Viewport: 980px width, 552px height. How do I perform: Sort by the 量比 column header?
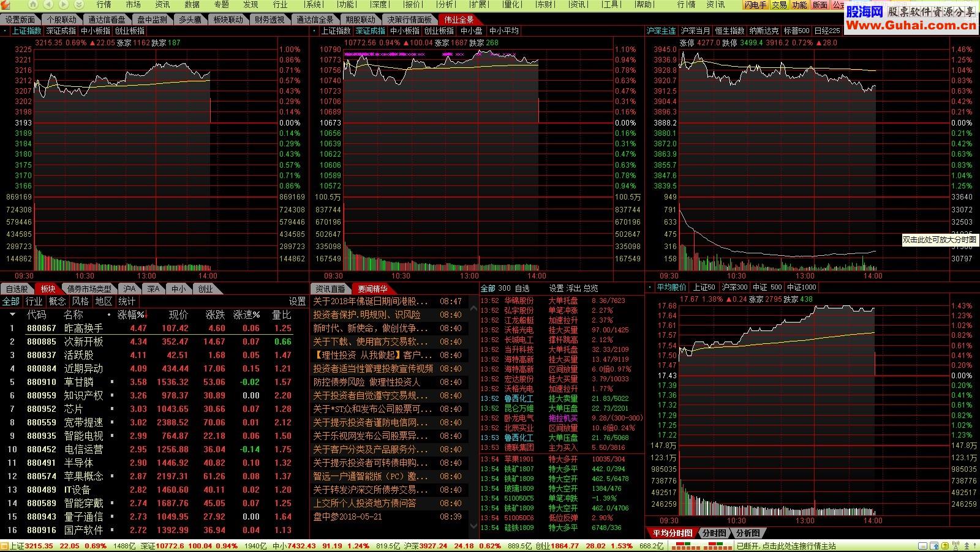pyautogui.click(x=281, y=315)
